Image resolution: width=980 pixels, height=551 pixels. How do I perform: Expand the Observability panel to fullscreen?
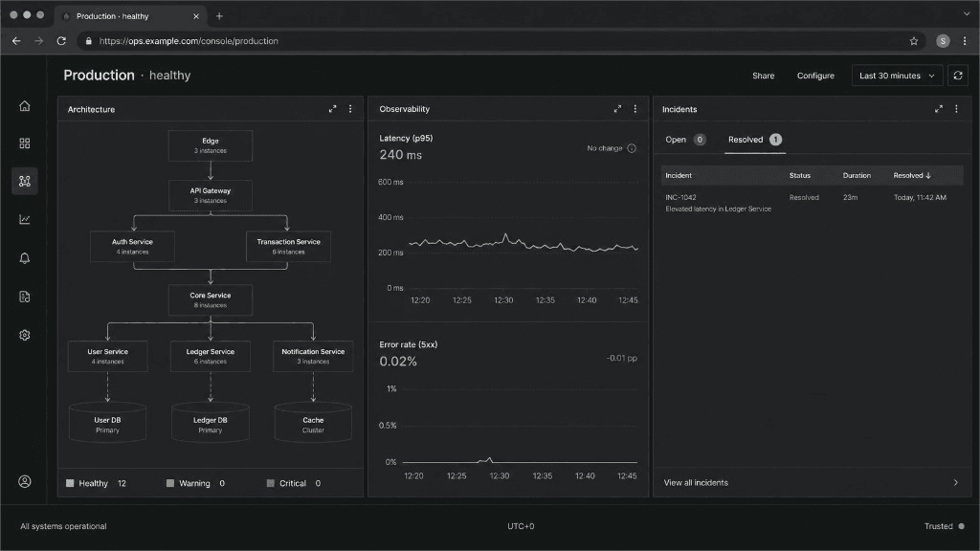(x=617, y=109)
